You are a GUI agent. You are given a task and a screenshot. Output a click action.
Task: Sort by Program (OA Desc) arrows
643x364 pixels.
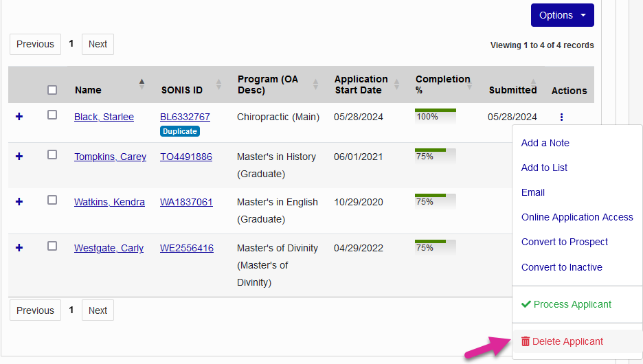315,84
